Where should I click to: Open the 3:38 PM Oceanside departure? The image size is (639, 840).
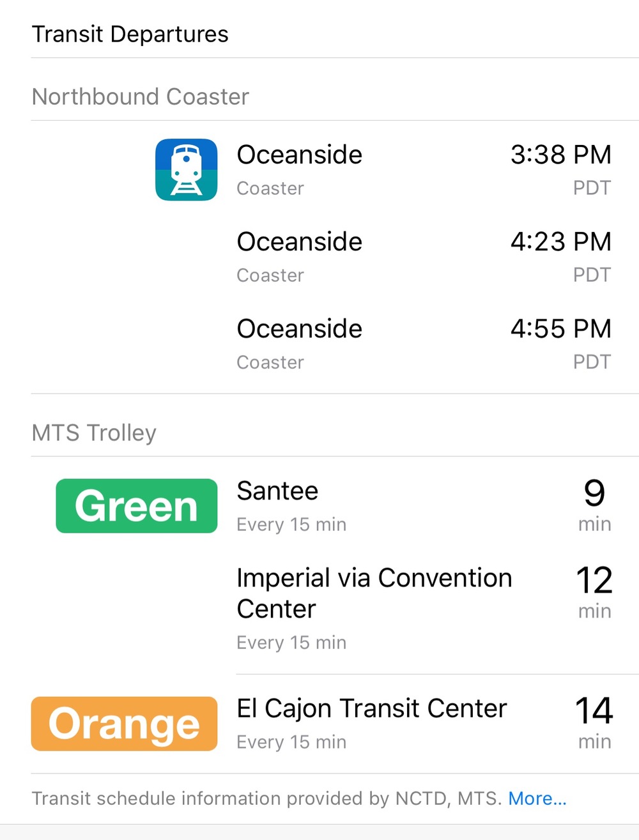point(424,170)
